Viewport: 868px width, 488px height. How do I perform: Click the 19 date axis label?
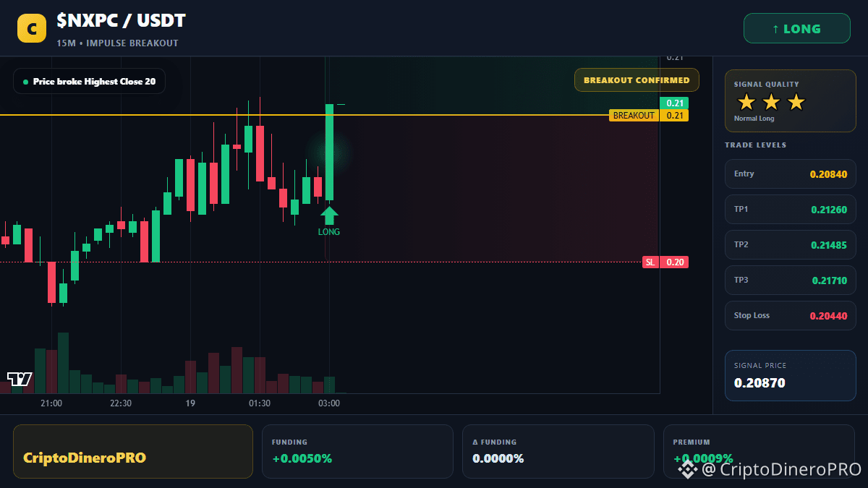(x=190, y=403)
